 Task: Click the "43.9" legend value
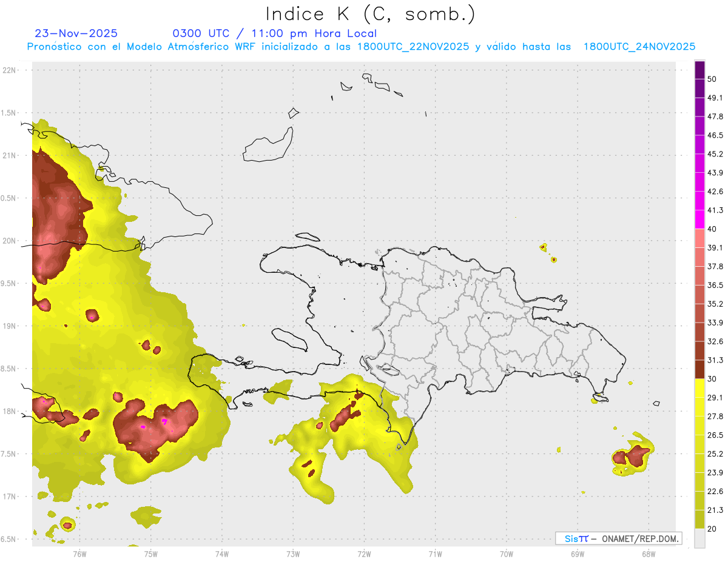(x=715, y=173)
